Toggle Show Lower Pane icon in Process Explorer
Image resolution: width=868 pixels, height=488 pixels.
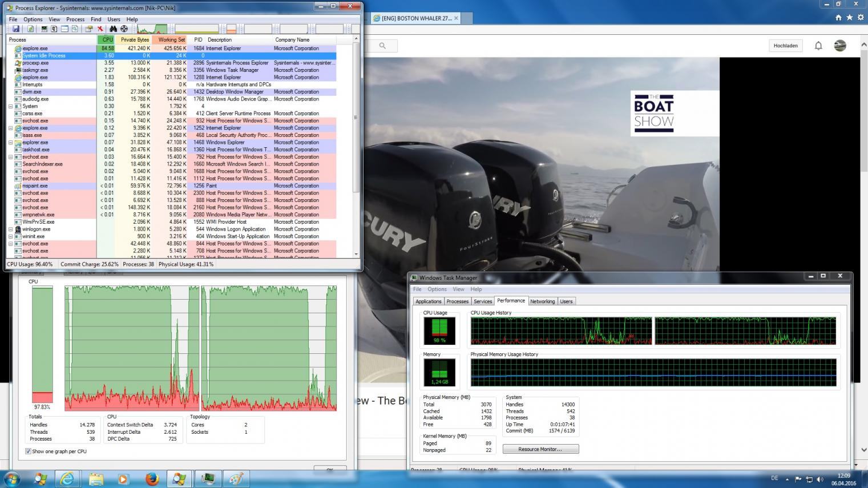(x=64, y=29)
